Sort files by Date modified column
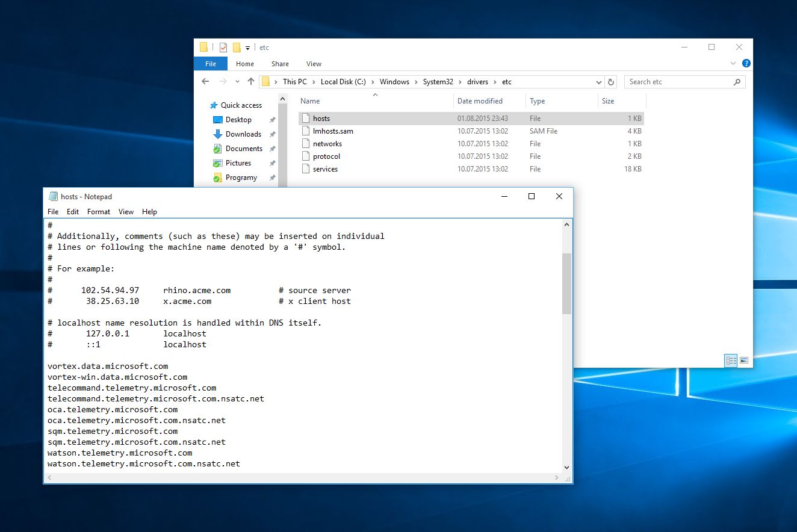Viewport: 797px width, 532px height. (x=480, y=101)
